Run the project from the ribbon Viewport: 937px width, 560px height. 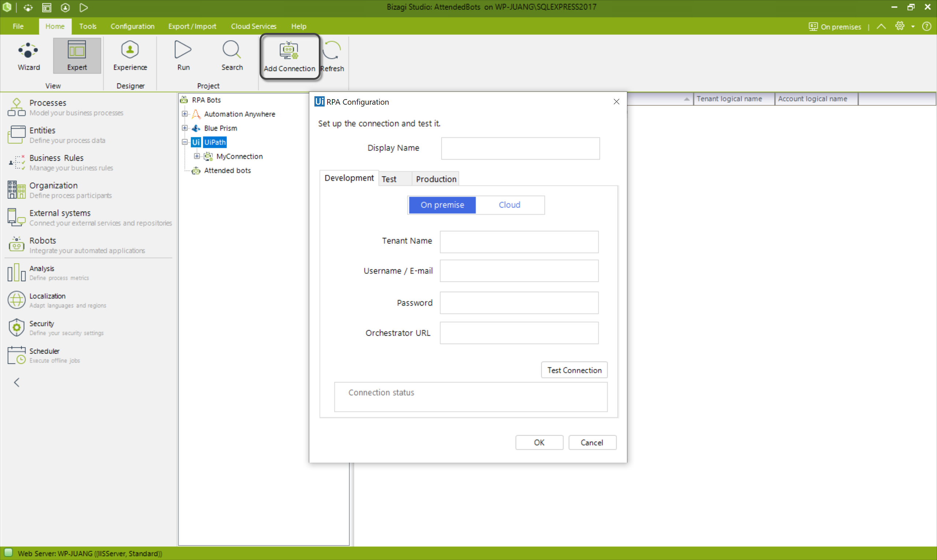pos(183,56)
